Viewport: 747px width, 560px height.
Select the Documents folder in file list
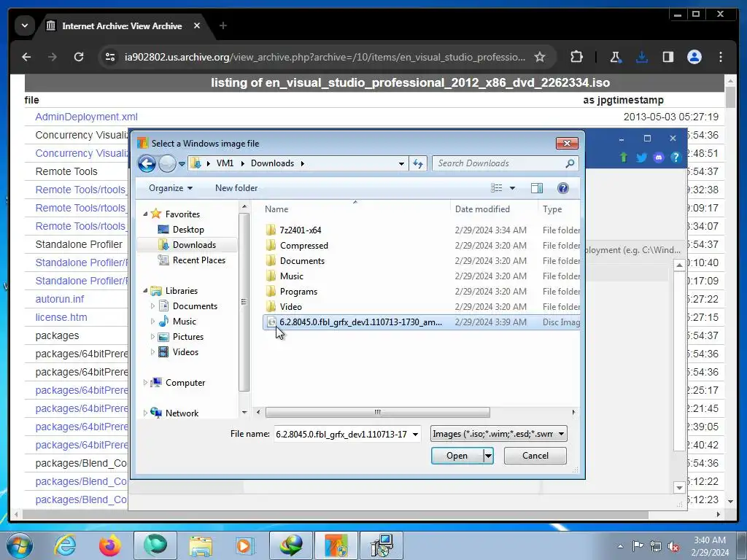tap(302, 261)
